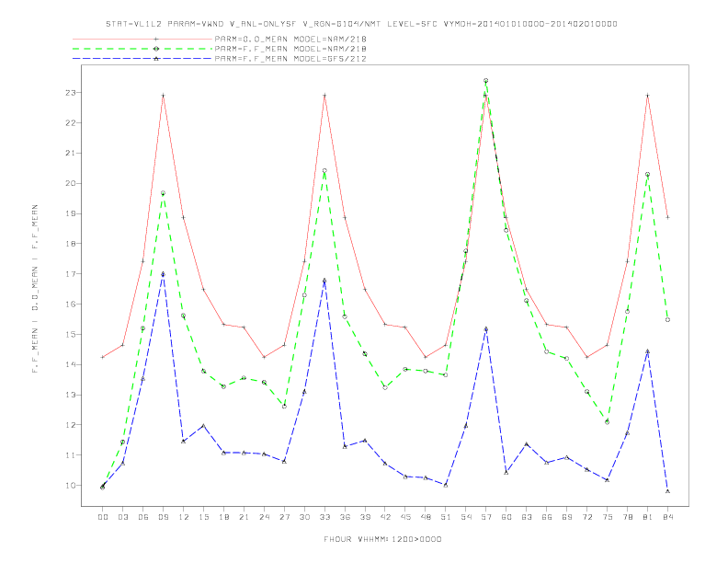728x563 pixels.
Task: Click x-axis forecast hour 27
Action: [284, 517]
